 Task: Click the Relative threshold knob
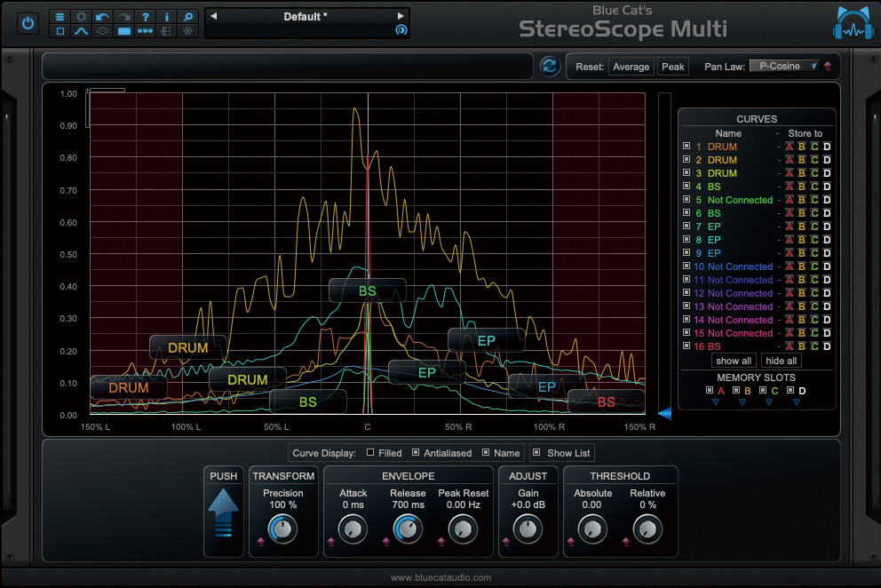[647, 529]
